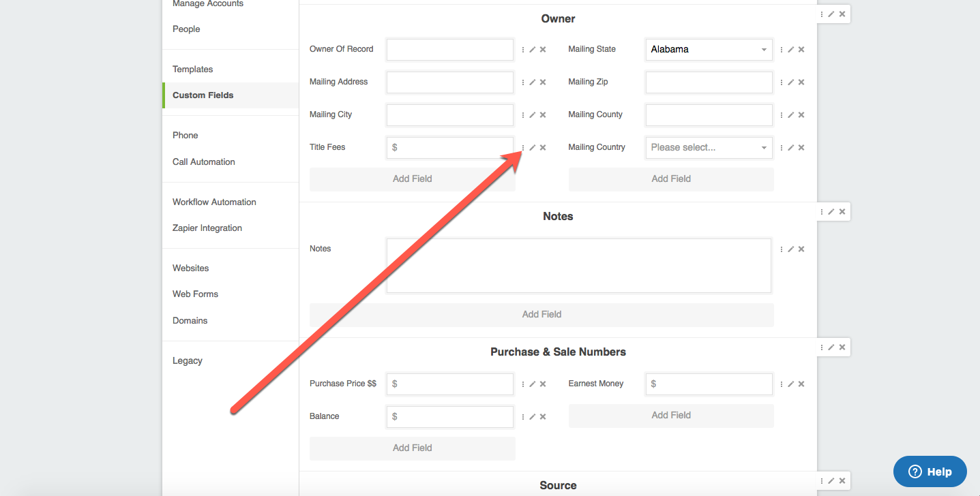Open the Help chat button
980x496 pixels.
(930, 471)
